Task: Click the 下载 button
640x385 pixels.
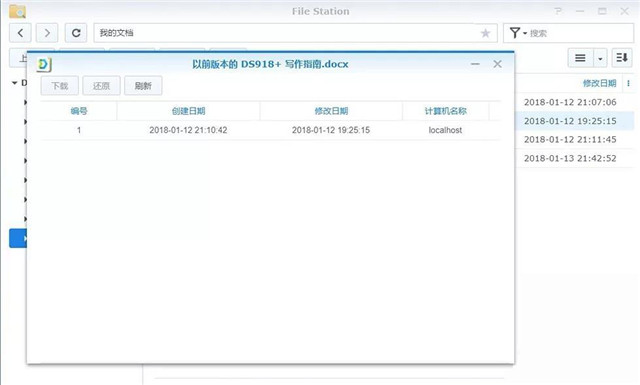Action: pos(60,86)
